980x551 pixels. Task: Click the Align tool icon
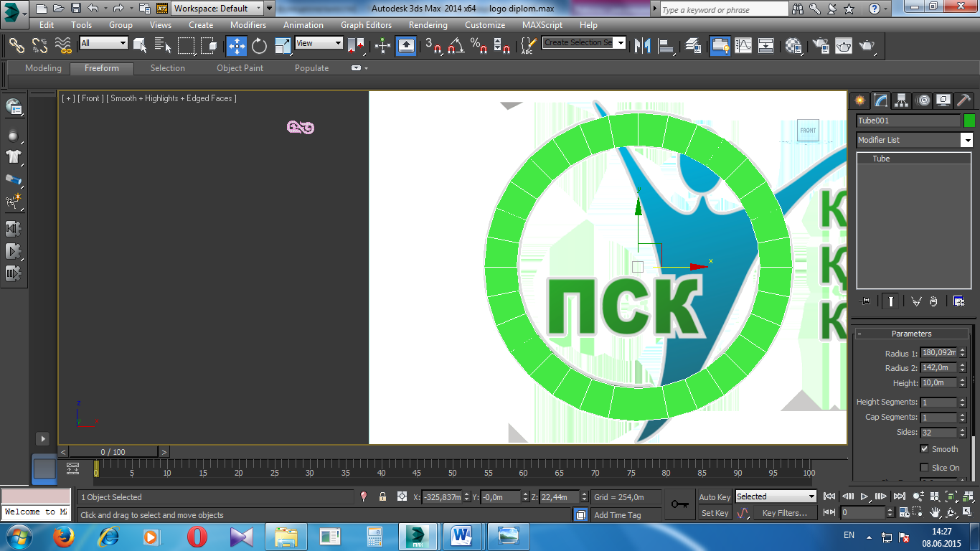[667, 46]
